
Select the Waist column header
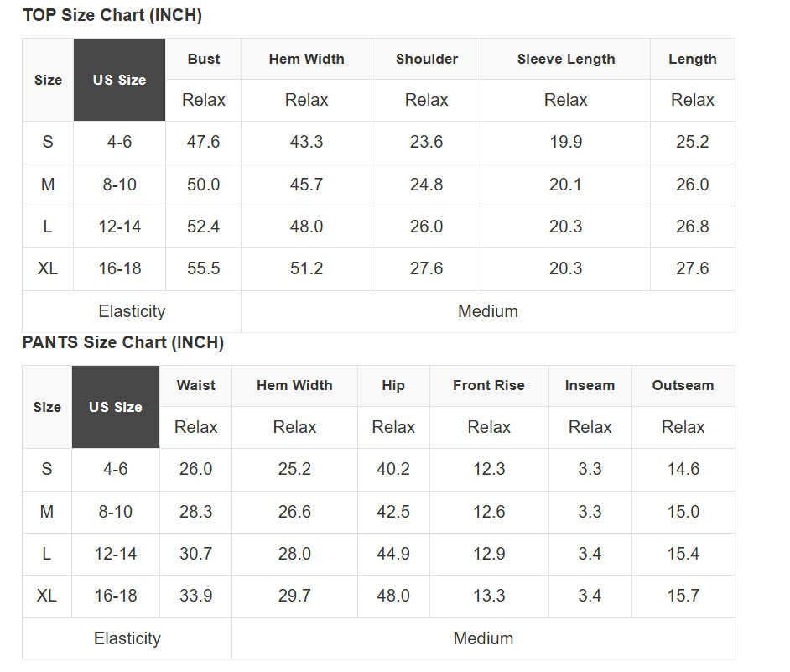[x=195, y=386]
